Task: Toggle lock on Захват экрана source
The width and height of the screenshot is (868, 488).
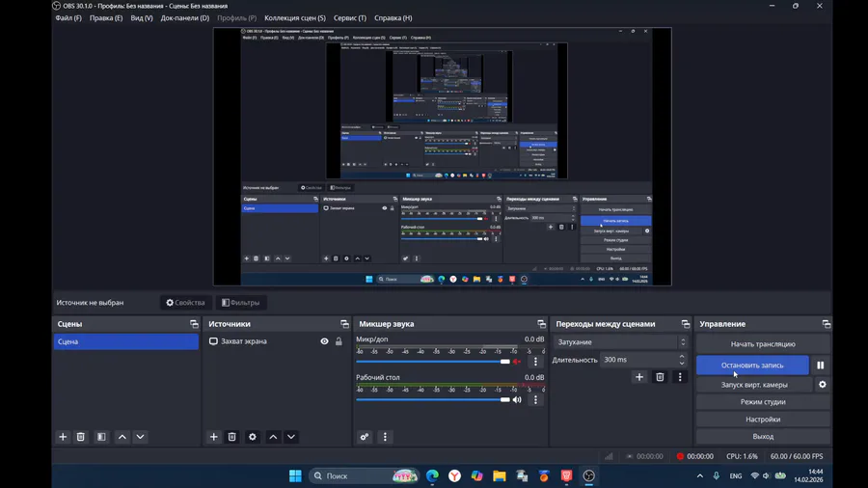Action: [339, 341]
